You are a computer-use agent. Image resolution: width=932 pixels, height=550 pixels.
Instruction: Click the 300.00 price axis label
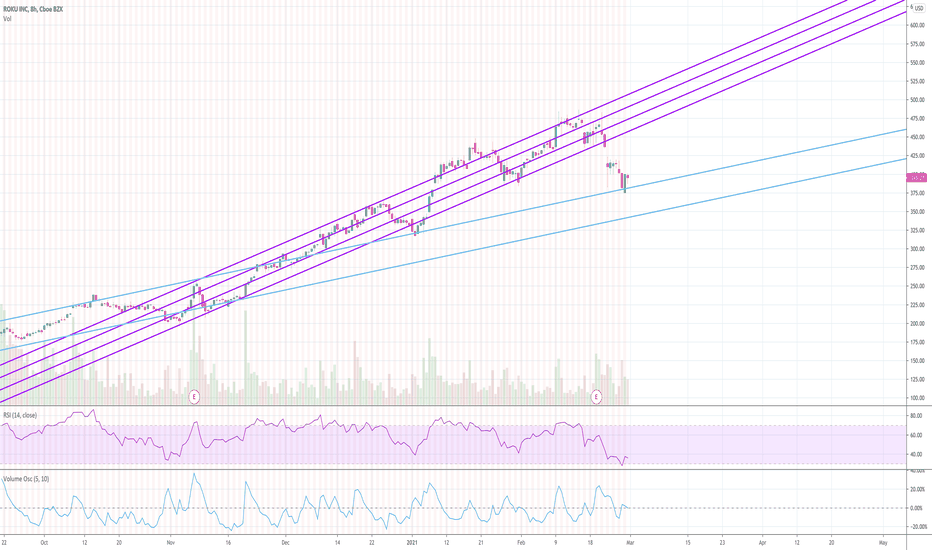pos(917,249)
